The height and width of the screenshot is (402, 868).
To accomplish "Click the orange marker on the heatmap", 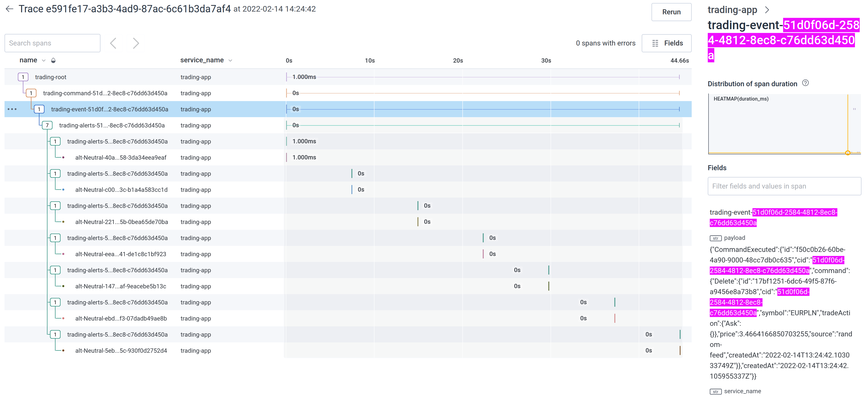I will click(x=848, y=153).
